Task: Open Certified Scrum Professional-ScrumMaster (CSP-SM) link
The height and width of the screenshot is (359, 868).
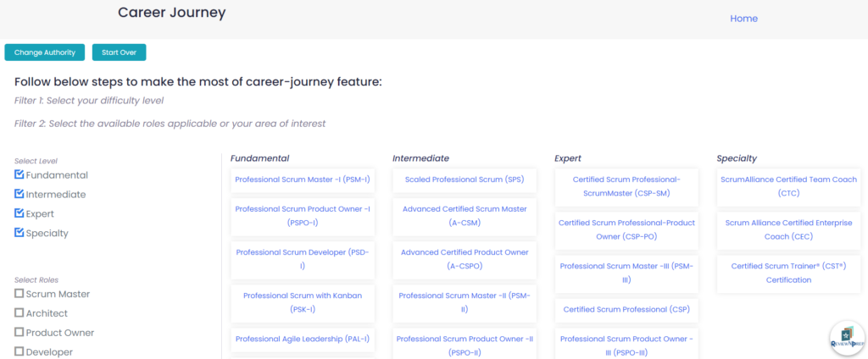Action: [626, 186]
